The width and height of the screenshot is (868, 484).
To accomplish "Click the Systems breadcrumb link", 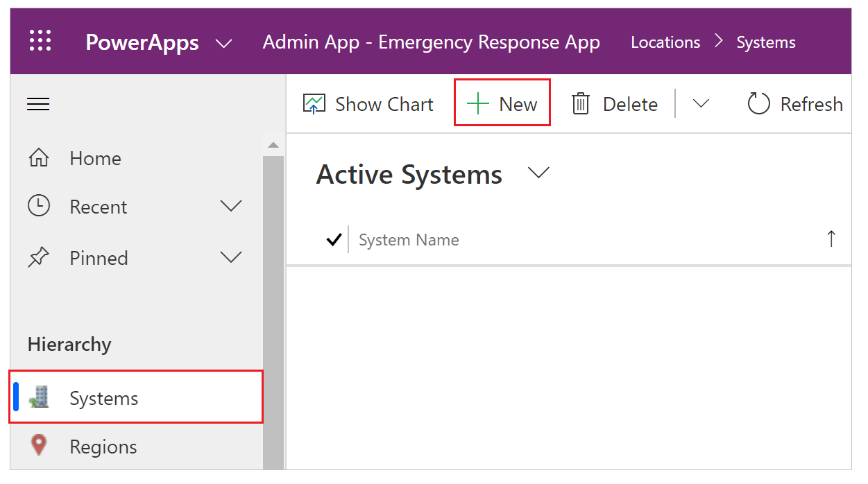I will click(766, 42).
